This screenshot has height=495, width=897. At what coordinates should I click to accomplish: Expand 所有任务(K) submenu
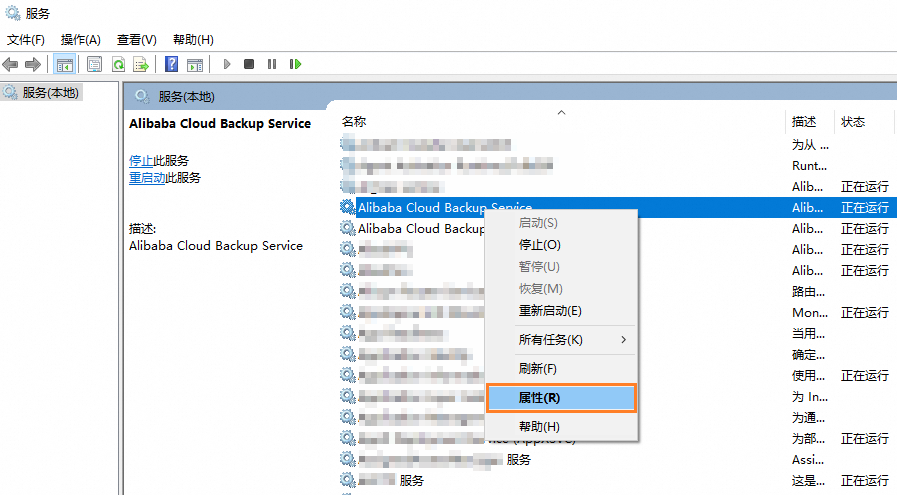click(x=561, y=340)
